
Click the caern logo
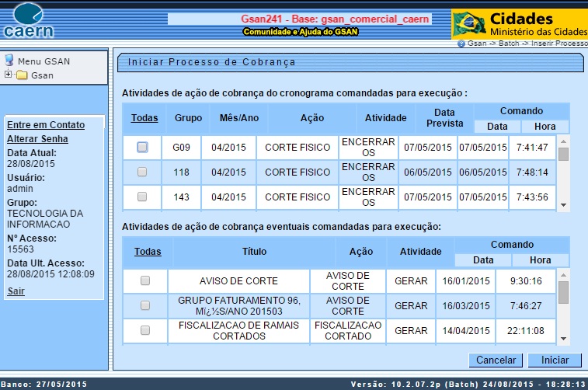pos(30,21)
